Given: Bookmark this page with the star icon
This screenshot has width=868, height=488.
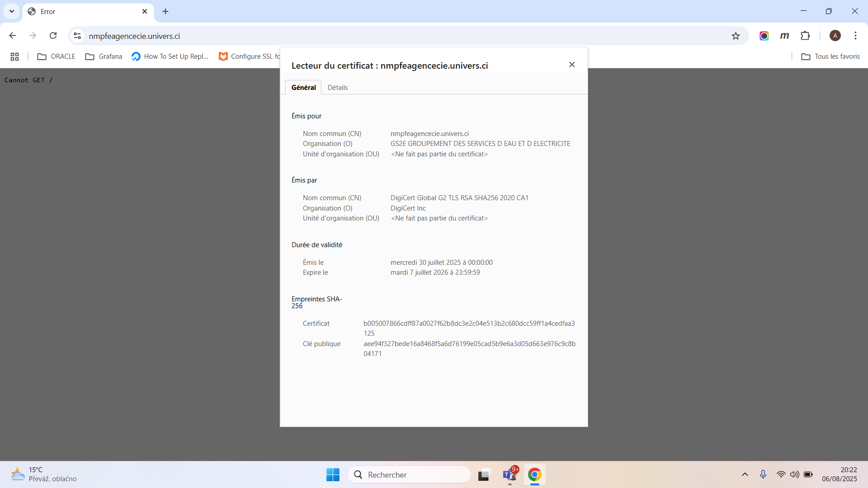Looking at the screenshot, I should click(x=736, y=36).
